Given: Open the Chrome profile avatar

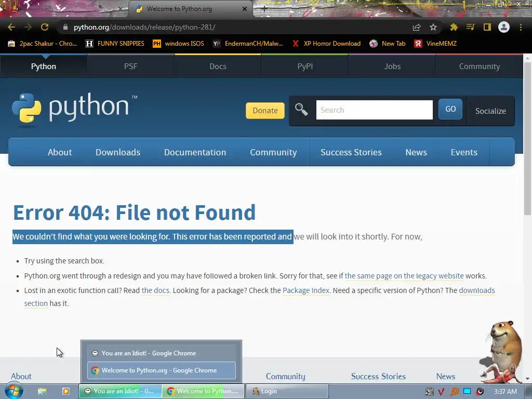Looking at the screenshot, I should click(x=504, y=27).
